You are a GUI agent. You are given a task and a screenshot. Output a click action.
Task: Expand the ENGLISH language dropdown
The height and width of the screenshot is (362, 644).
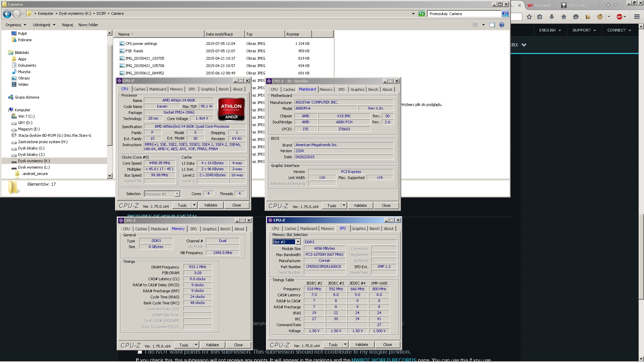click(550, 30)
